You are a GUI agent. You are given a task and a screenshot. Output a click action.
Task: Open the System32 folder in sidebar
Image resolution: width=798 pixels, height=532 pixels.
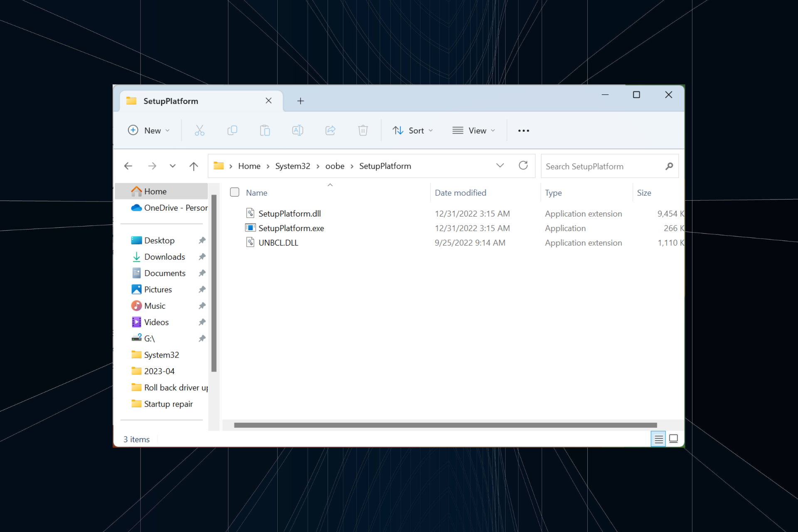pyautogui.click(x=161, y=355)
